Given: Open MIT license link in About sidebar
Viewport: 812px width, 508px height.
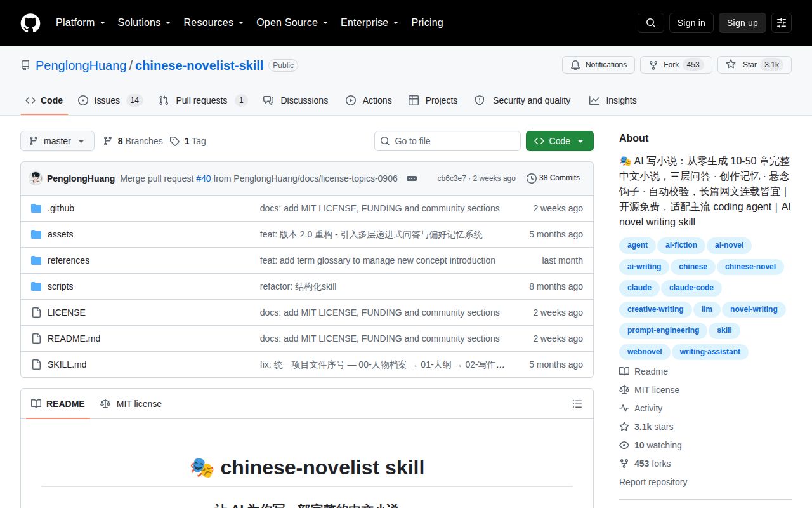Looking at the screenshot, I should [x=650, y=390].
